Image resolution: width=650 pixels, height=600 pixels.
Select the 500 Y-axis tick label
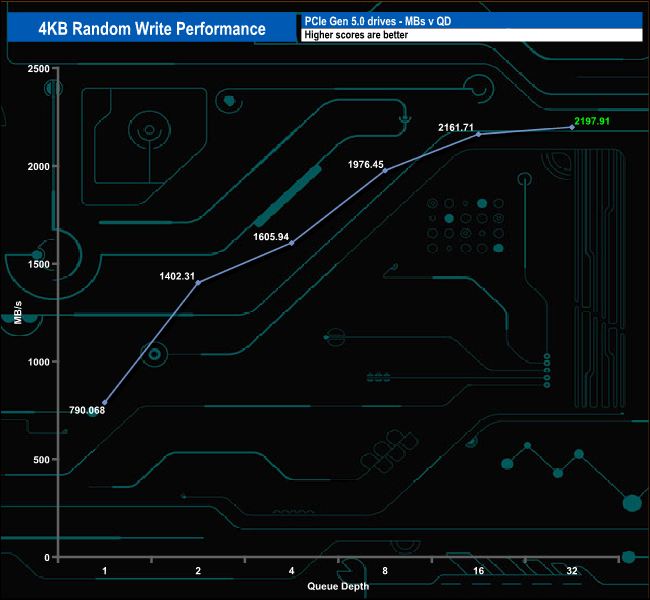[x=40, y=460]
